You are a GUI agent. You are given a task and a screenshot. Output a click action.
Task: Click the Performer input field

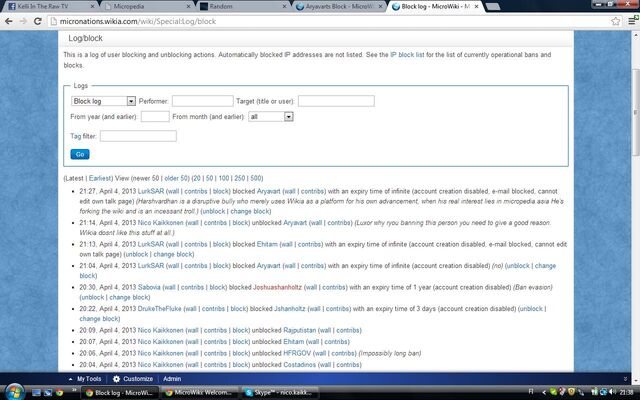tap(202, 101)
